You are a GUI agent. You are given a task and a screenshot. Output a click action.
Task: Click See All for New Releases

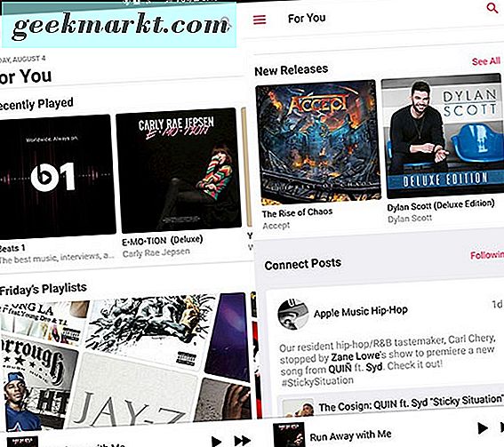coord(486,61)
